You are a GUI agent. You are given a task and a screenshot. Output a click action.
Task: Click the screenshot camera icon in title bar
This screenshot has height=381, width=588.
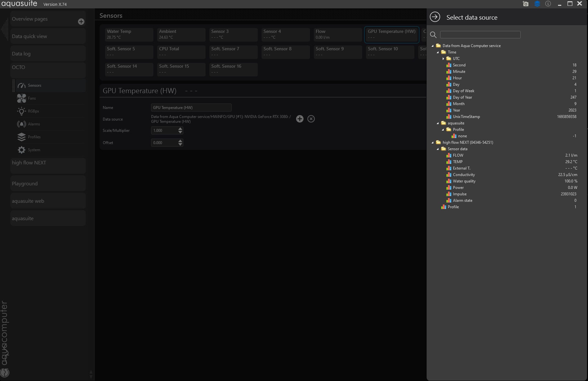point(525,4)
